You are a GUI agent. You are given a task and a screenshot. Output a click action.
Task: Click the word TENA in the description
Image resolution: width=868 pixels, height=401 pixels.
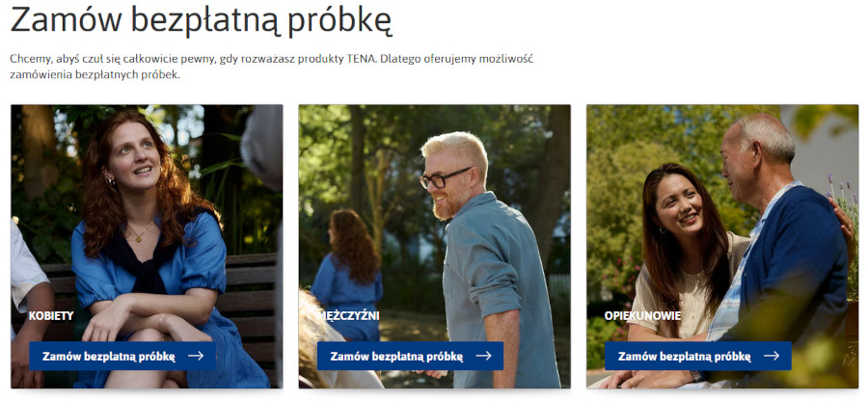(x=365, y=59)
